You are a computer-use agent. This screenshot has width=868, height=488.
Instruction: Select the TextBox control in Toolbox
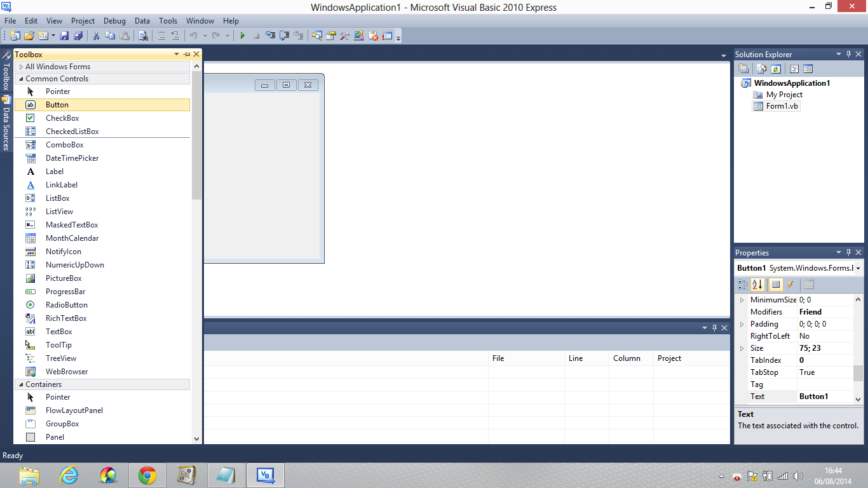pyautogui.click(x=102, y=332)
